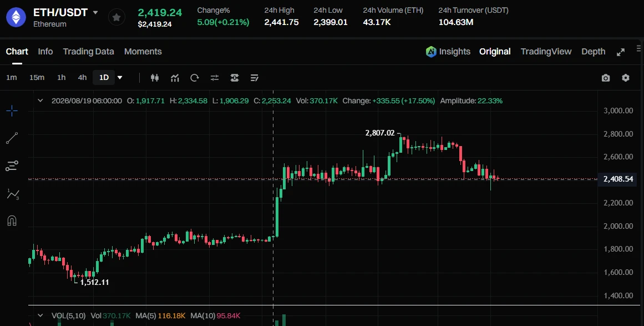Switch to the TradingView chart
The width and height of the screenshot is (644, 326).
click(x=546, y=52)
